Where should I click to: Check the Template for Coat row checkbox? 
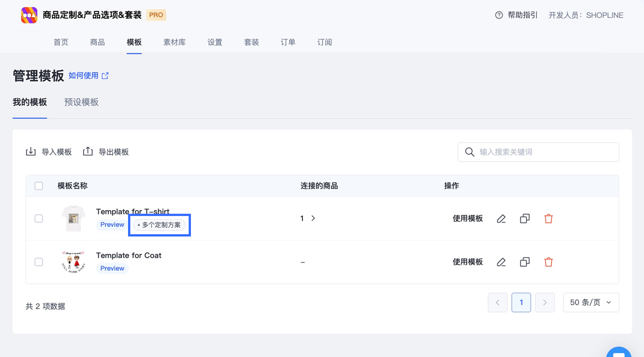pyautogui.click(x=39, y=262)
